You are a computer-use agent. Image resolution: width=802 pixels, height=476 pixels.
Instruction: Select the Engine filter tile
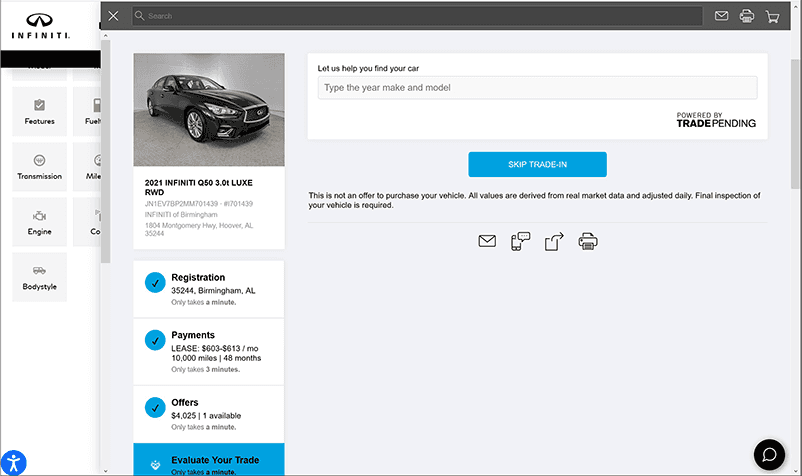point(39,222)
